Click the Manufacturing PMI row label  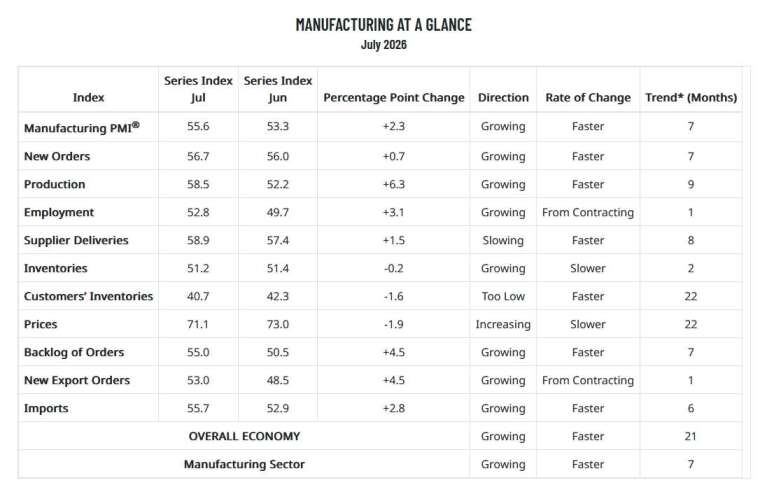(81, 127)
